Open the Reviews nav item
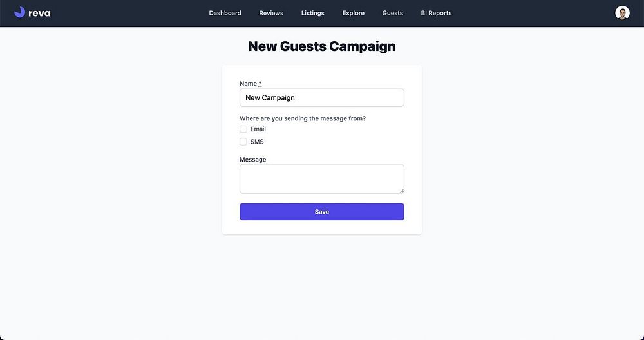644x340 pixels. tap(271, 13)
